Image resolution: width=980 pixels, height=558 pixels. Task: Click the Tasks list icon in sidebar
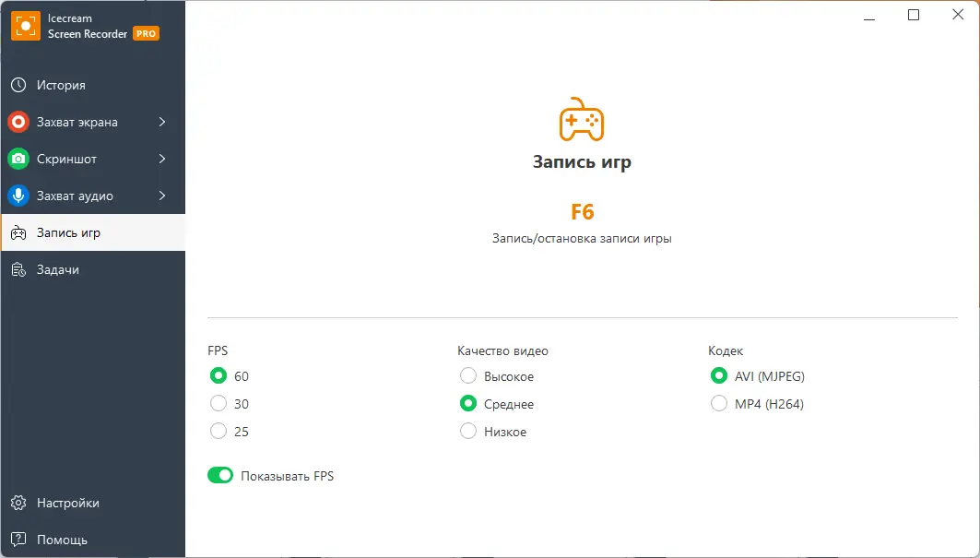click(x=18, y=269)
